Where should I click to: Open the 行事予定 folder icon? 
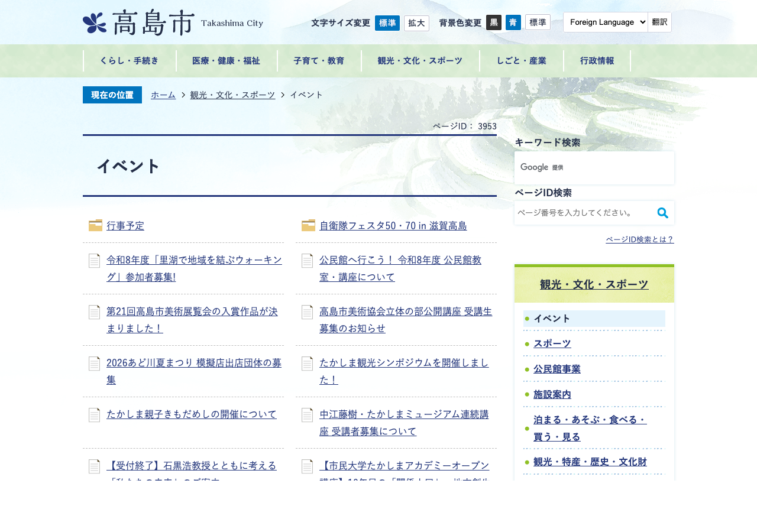95,225
